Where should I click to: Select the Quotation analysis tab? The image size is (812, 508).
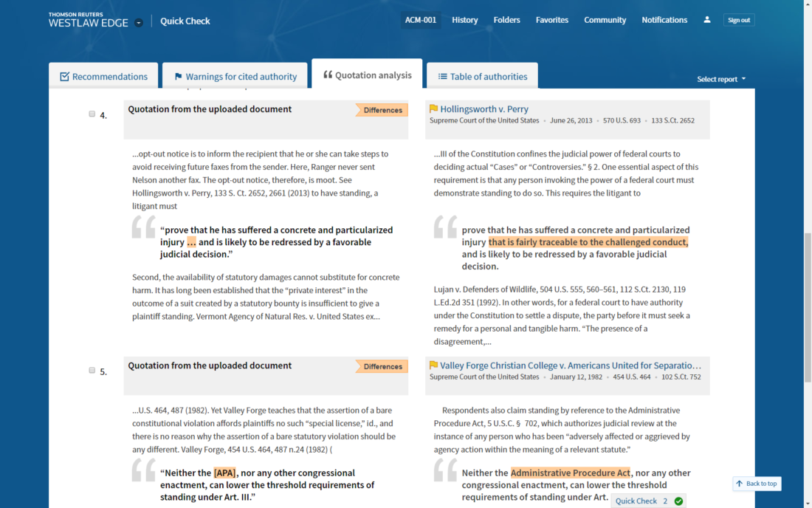tap(367, 75)
